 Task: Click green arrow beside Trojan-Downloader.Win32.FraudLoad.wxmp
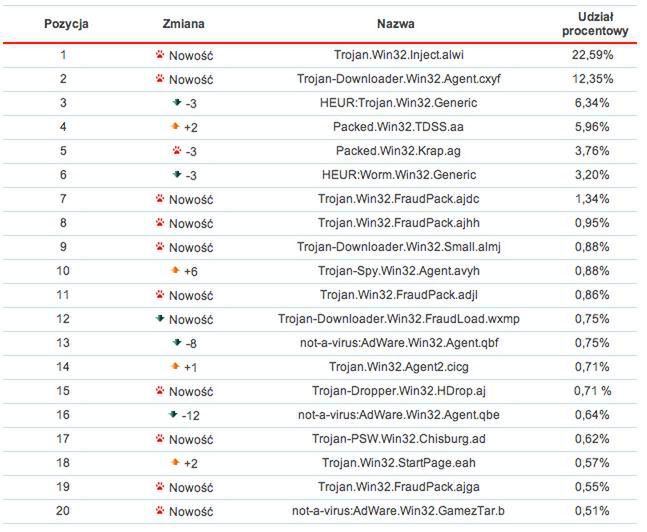(x=160, y=319)
